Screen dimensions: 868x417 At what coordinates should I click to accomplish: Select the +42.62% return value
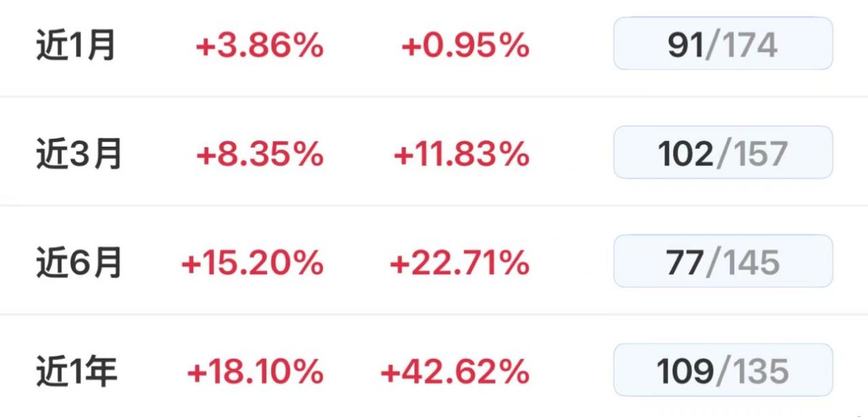(455, 372)
